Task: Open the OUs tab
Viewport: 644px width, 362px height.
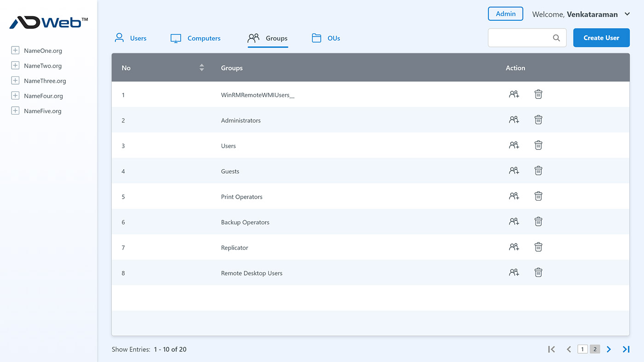Action: point(326,38)
